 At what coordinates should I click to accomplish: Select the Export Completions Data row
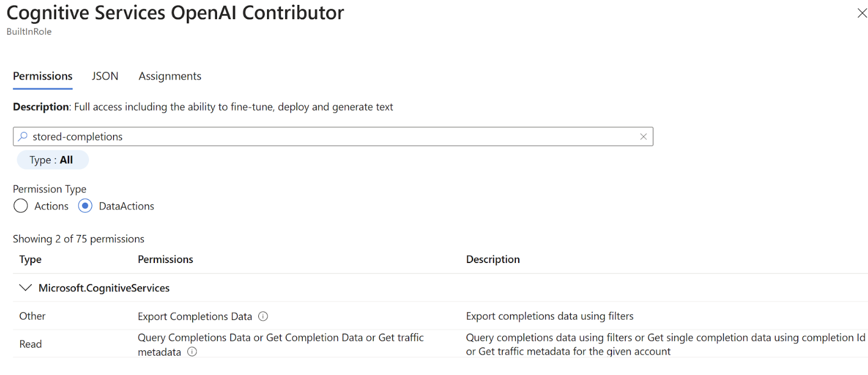[195, 316]
